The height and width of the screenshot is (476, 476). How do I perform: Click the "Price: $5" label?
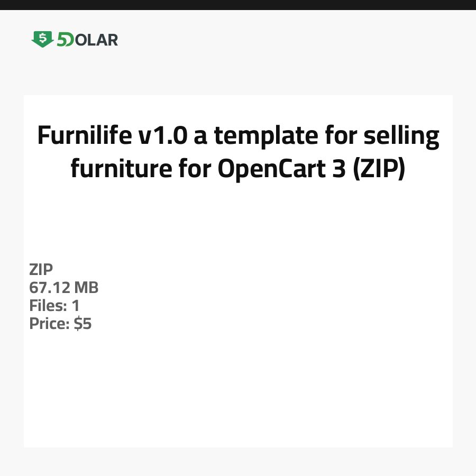coord(60,324)
